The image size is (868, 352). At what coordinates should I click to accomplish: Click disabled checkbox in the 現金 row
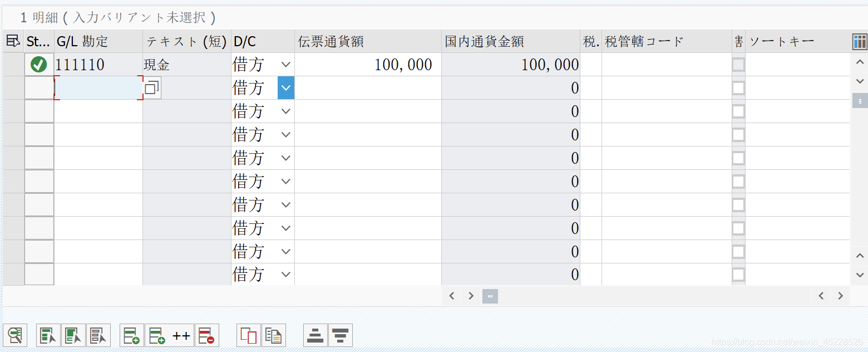click(x=738, y=65)
